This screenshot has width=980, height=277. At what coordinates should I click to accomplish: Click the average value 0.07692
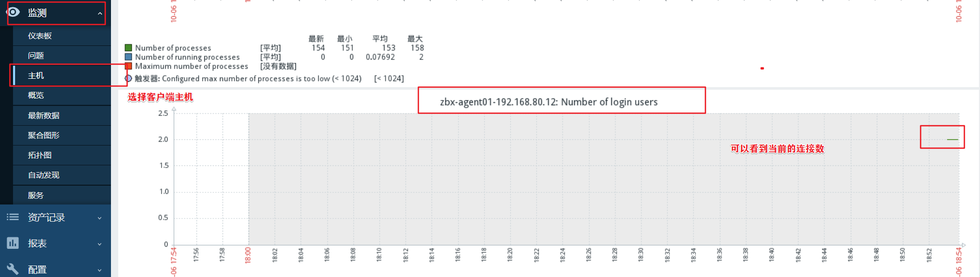pos(380,57)
